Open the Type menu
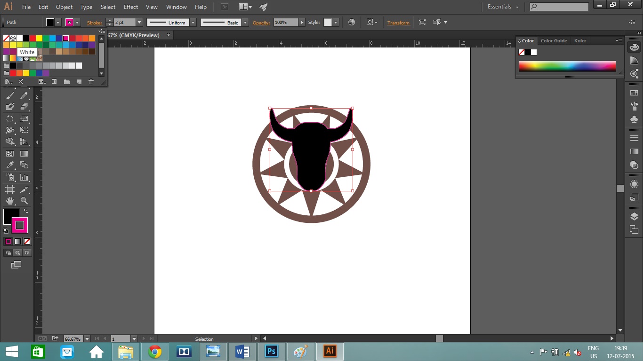Viewport: 644px width, 362px height. pyautogui.click(x=87, y=7)
